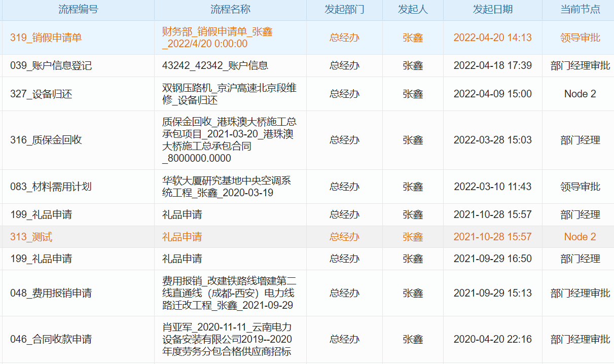Viewport: 614px width, 364px height.
Task: Sort by the 流程名称 column header
Action: click(230, 10)
